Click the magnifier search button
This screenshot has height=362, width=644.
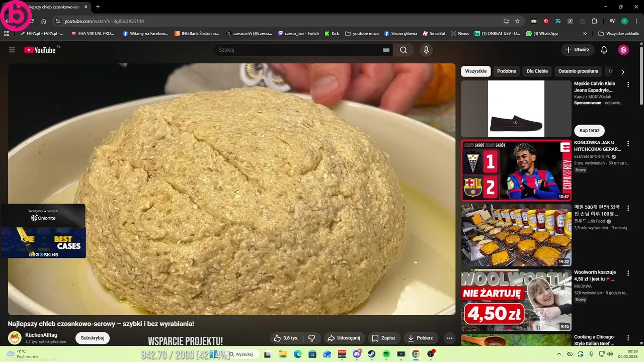[404, 50]
